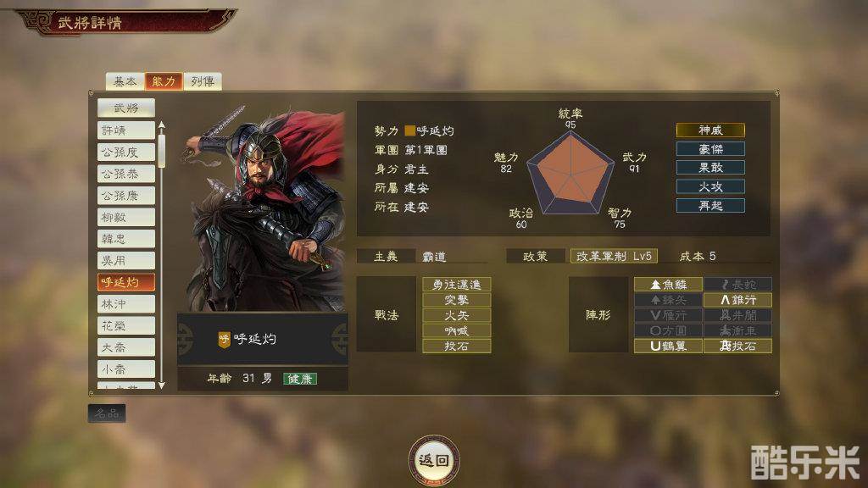The image size is (868, 488).
Task: Select the 魚鱗 formation icon
Action: pos(668,285)
